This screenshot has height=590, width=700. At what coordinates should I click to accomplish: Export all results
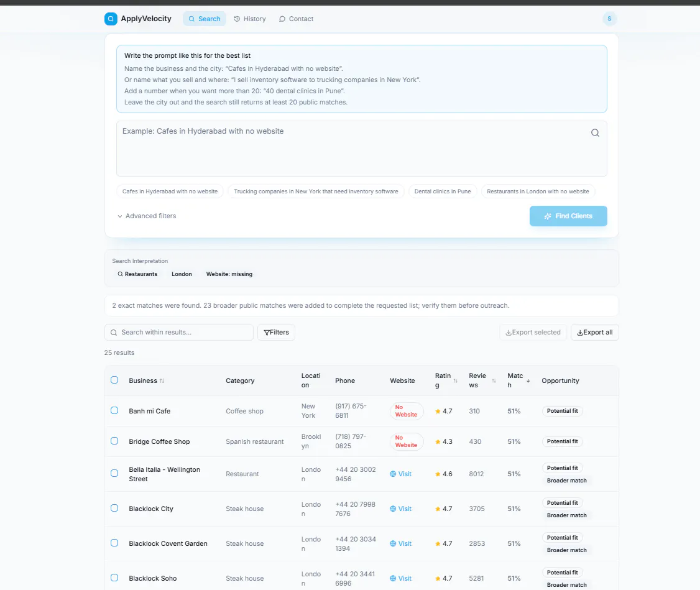(595, 333)
